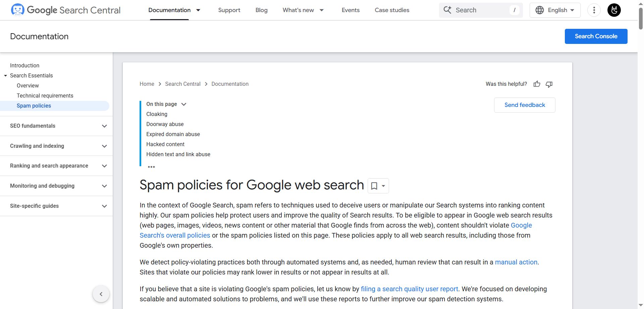Screen dimensions: 644x309
Task: Click the bookmark icon beside page title
Action: point(374,186)
